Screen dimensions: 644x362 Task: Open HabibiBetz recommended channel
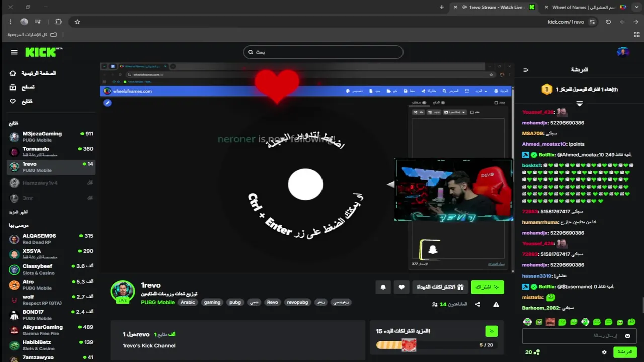pyautogui.click(x=50, y=345)
